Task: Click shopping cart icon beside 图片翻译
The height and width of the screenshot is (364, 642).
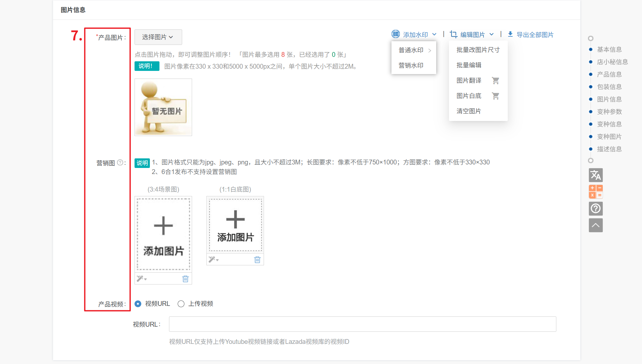Action: pyautogui.click(x=495, y=80)
